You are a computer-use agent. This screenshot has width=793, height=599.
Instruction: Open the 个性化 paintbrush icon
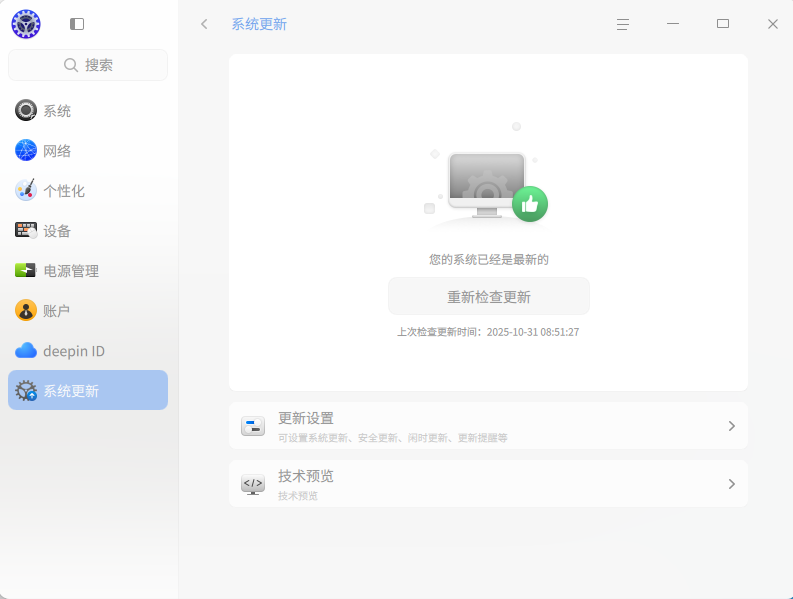tap(26, 190)
